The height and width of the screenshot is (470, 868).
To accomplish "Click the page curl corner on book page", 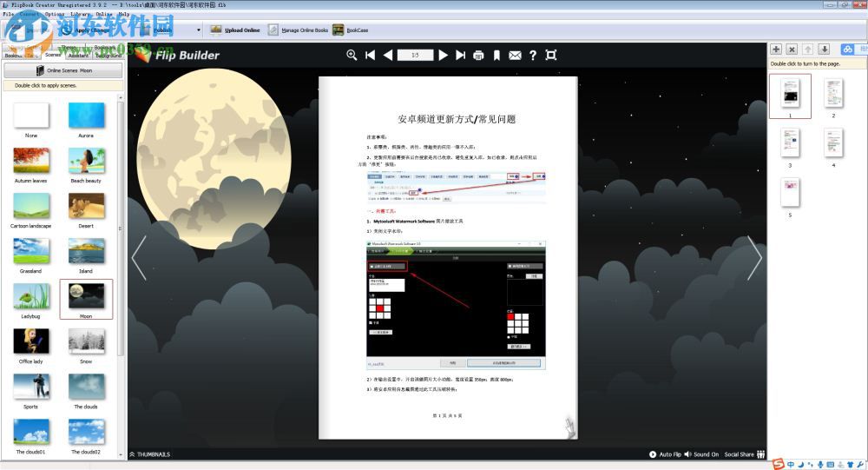I will [x=570, y=428].
